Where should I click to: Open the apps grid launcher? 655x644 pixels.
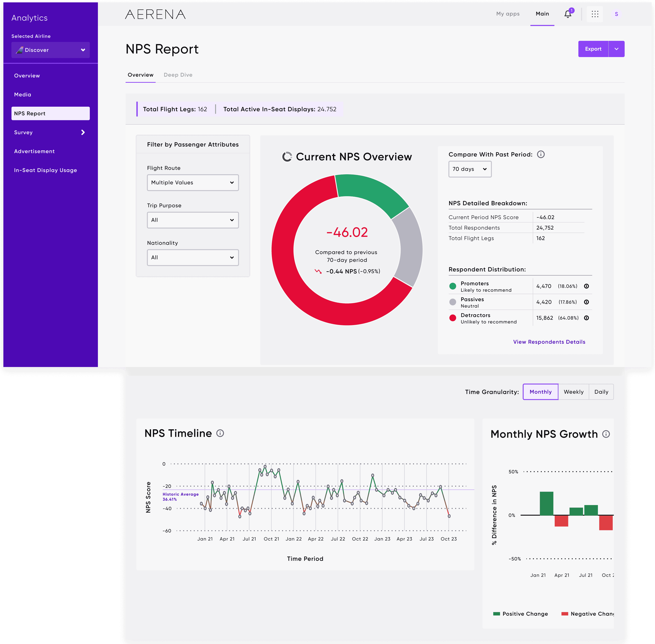coord(595,14)
